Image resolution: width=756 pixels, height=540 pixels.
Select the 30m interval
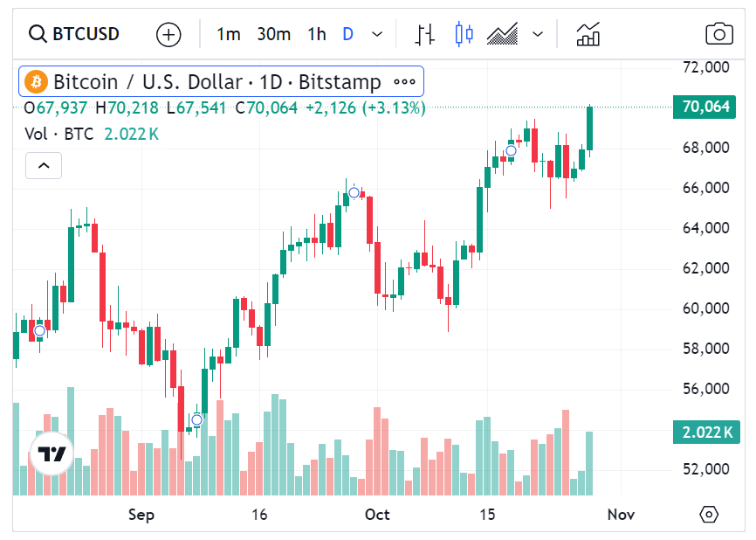click(274, 34)
